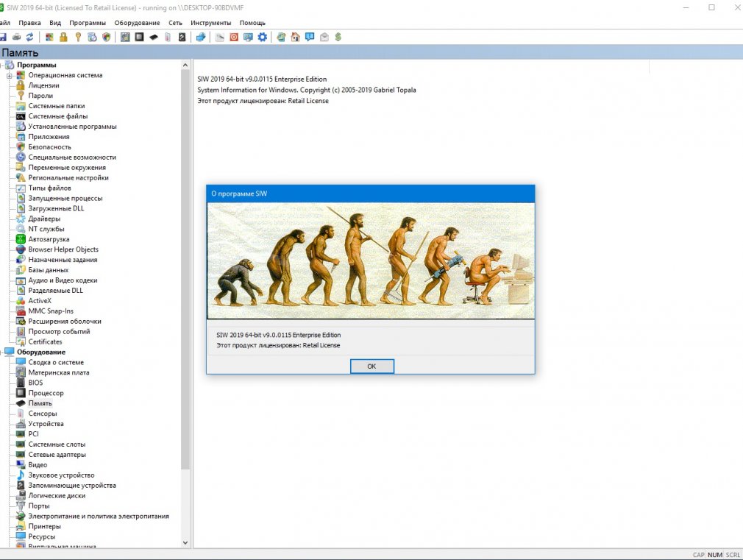The width and height of the screenshot is (743, 560).
Task: Select Сетевые адаптеры in the tree
Action: [57, 455]
